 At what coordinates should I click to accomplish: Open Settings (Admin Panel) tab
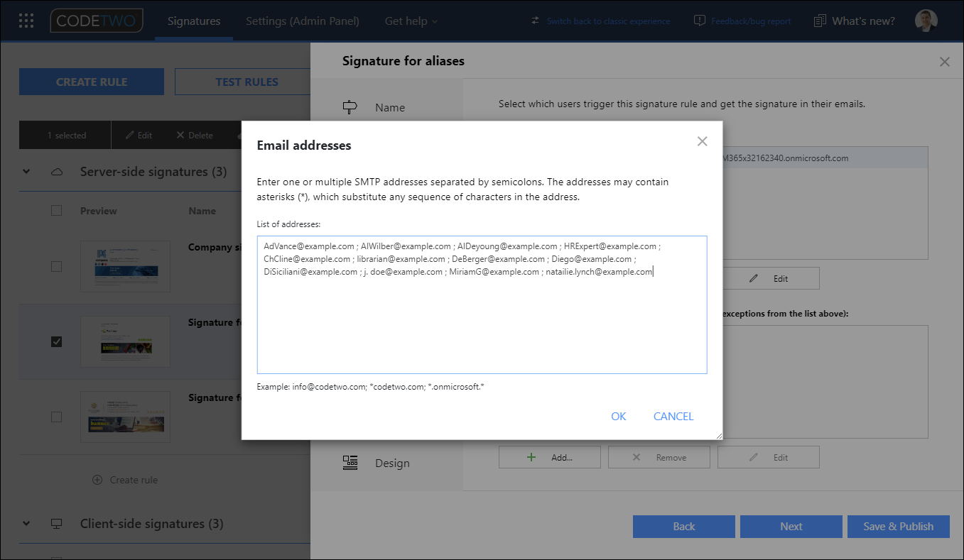click(x=303, y=21)
